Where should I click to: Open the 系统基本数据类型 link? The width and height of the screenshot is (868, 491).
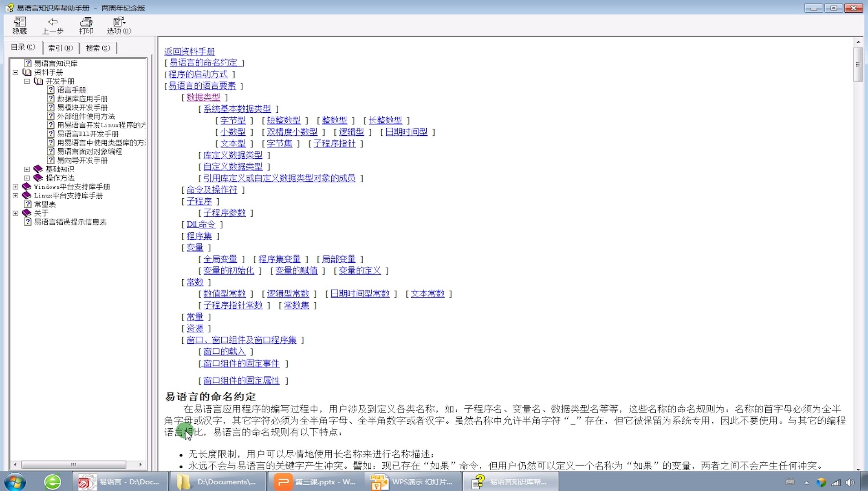click(x=237, y=109)
